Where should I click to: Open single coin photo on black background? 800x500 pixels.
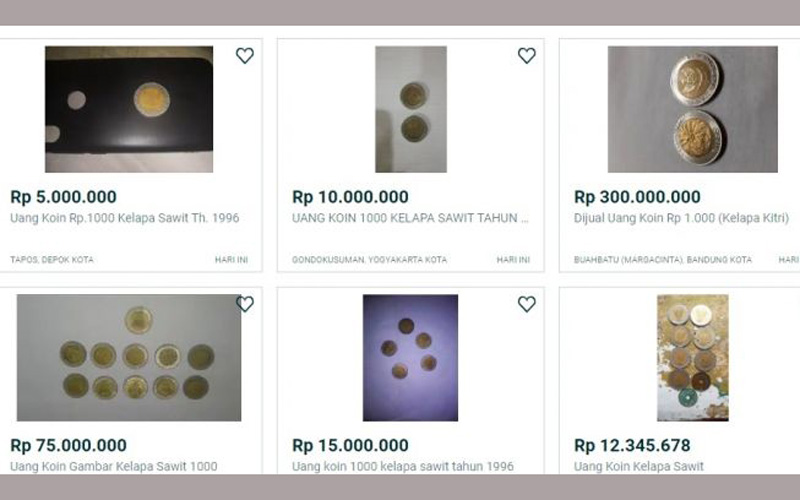tap(129, 109)
